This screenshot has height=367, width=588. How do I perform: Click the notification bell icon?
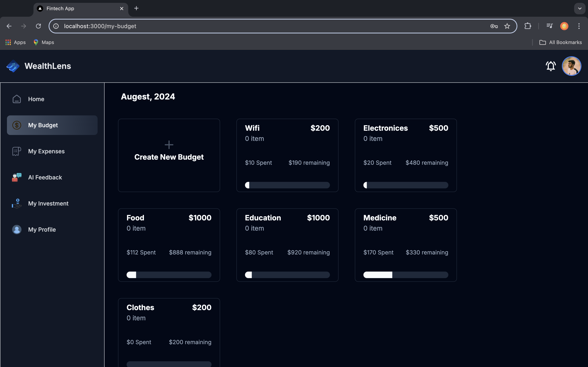coord(551,66)
